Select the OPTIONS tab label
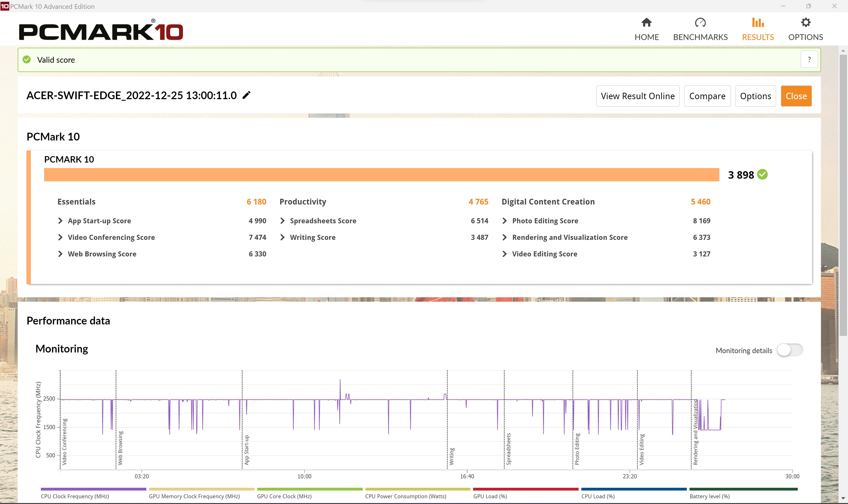This screenshot has height=504, width=848. coord(806,37)
